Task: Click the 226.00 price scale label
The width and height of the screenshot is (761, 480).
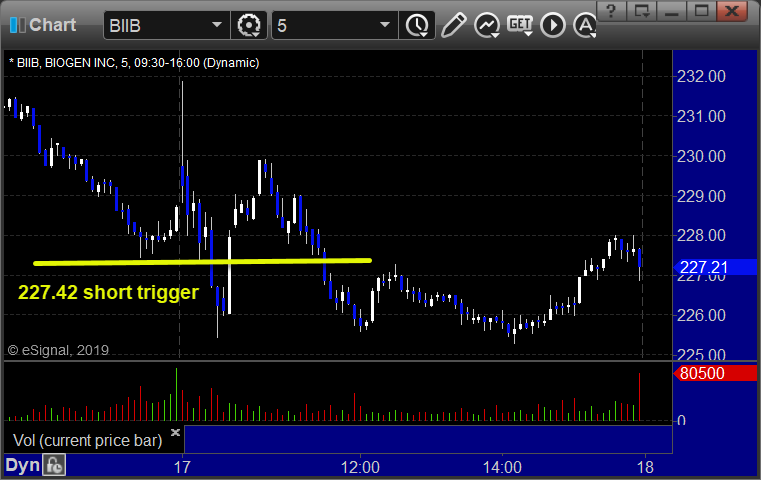Action: click(x=701, y=315)
